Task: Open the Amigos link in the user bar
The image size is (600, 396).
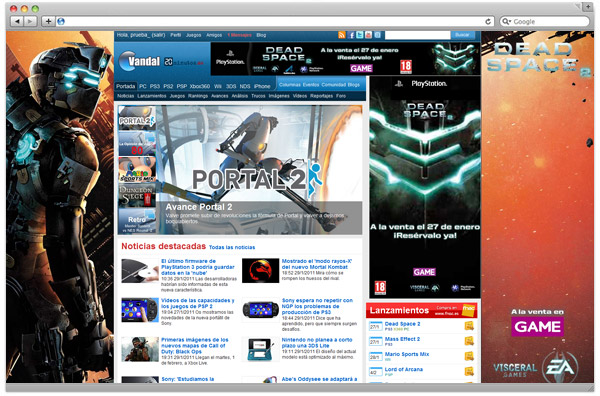Action: pos(214,35)
